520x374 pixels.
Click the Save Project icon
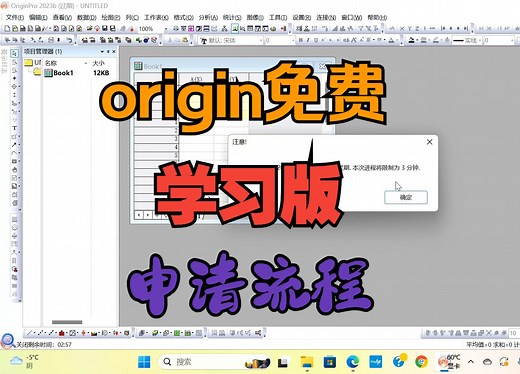coord(104,29)
